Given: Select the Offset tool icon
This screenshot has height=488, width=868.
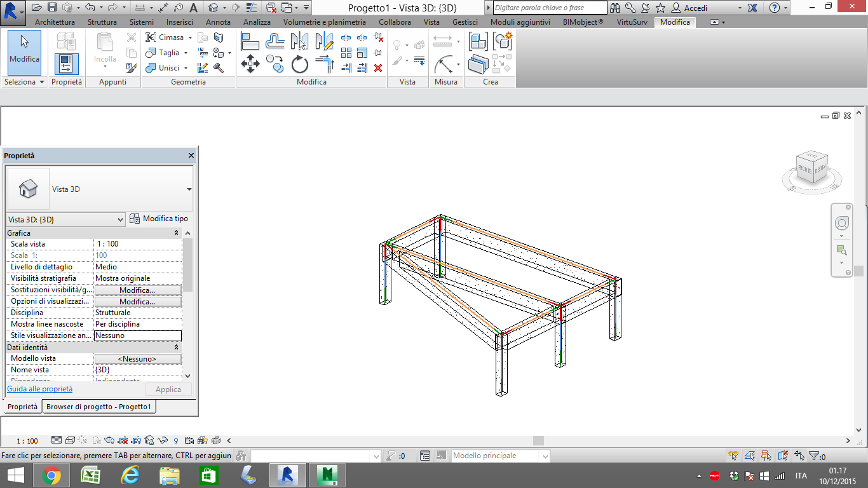Looking at the screenshot, I should pyautogui.click(x=275, y=42).
